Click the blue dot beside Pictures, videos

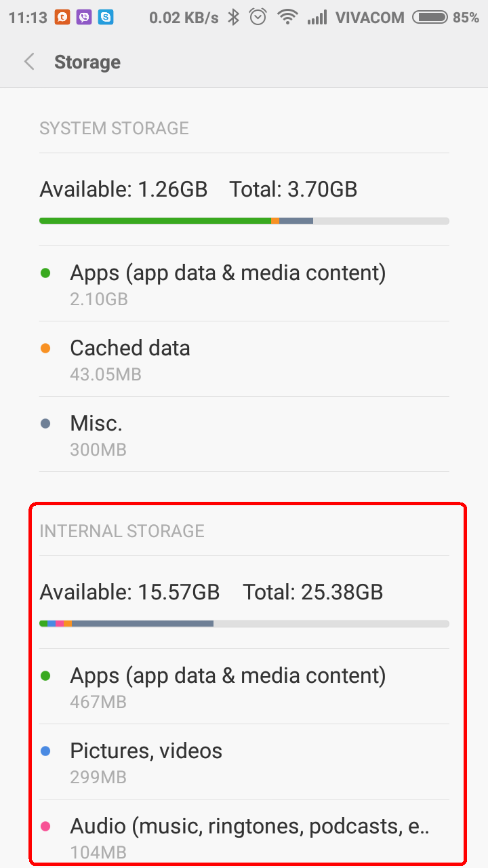[x=45, y=751]
